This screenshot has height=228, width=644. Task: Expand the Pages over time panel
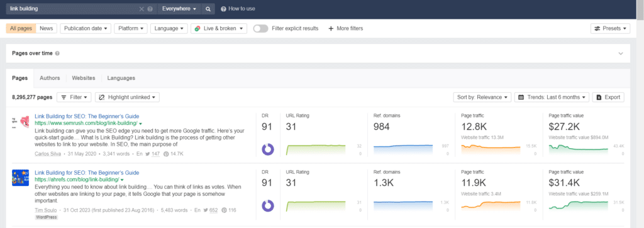point(621,53)
